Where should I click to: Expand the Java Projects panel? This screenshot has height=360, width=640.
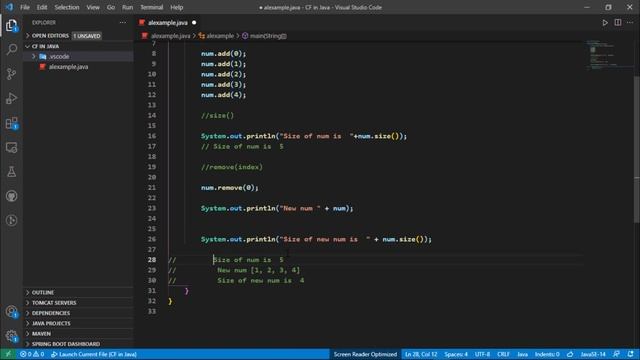tap(78, 323)
